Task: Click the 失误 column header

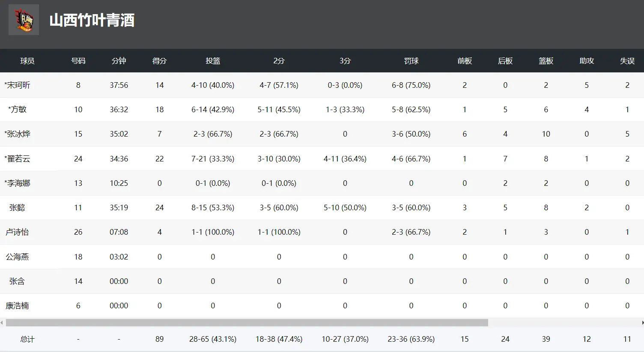Action: pos(627,61)
